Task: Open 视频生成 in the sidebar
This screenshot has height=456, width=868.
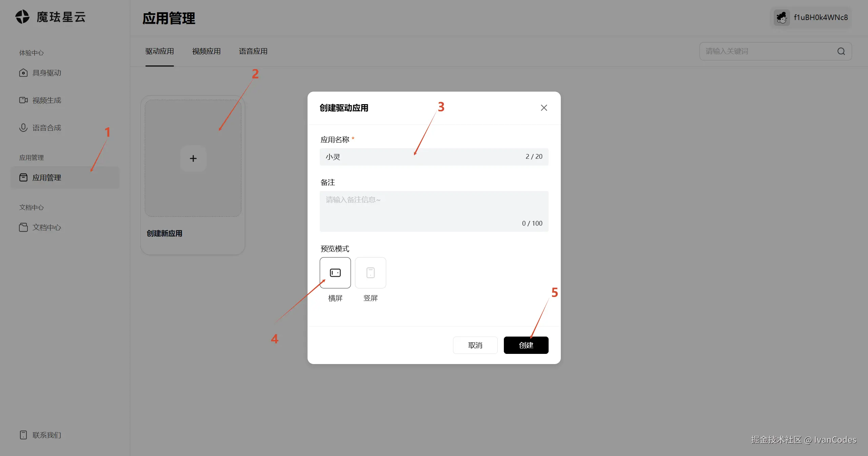Action: click(x=40, y=100)
